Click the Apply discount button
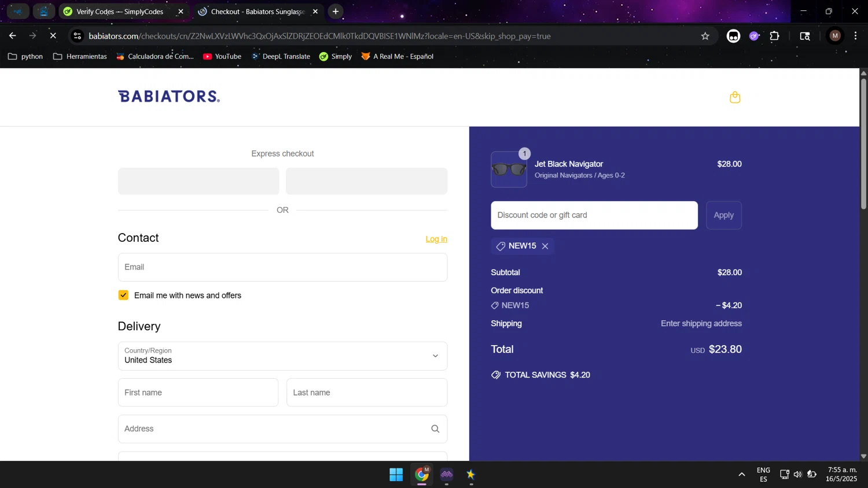The width and height of the screenshot is (868, 488). (x=723, y=215)
